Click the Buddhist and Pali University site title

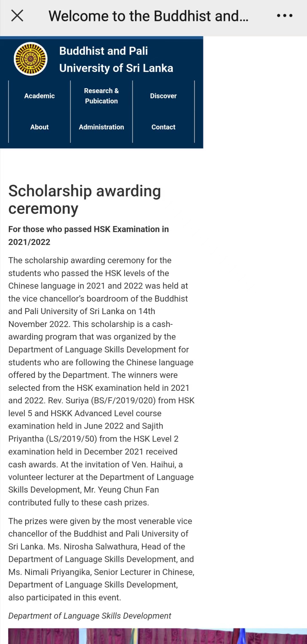pos(116,59)
